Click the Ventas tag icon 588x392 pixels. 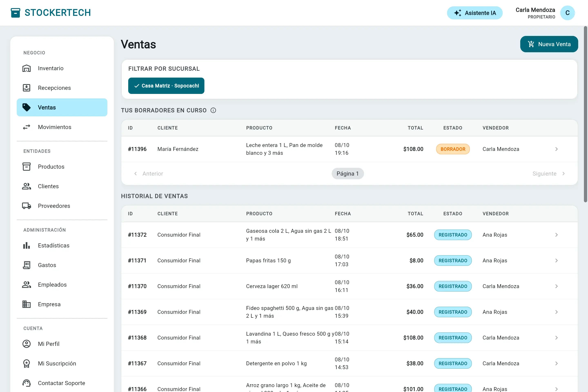27,107
